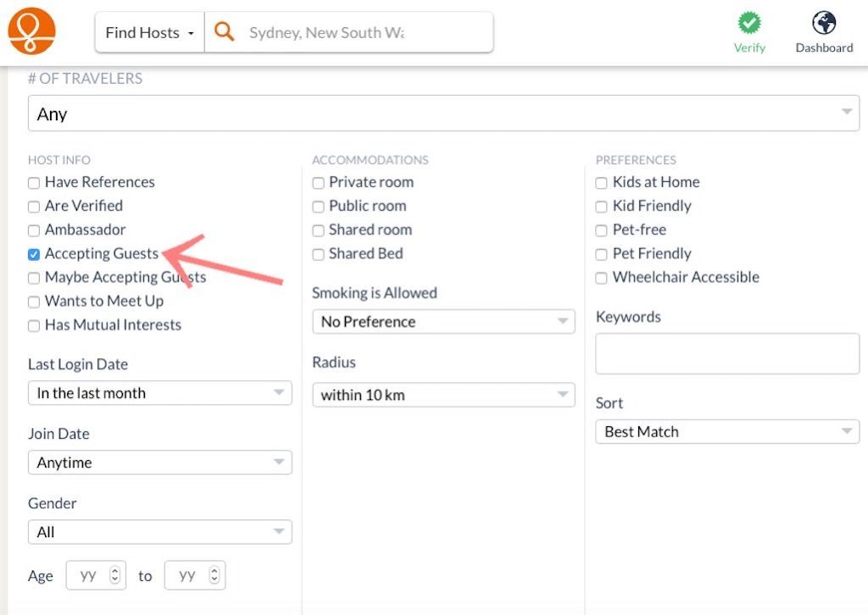Open the Find Hosts dropdown
This screenshot has width=868, height=615.
click(149, 33)
